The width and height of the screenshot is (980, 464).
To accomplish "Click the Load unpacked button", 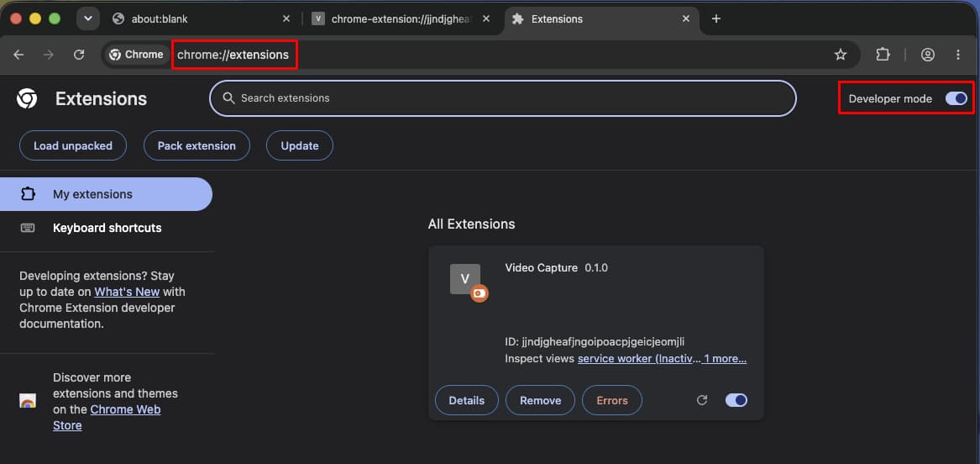I will (73, 145).
